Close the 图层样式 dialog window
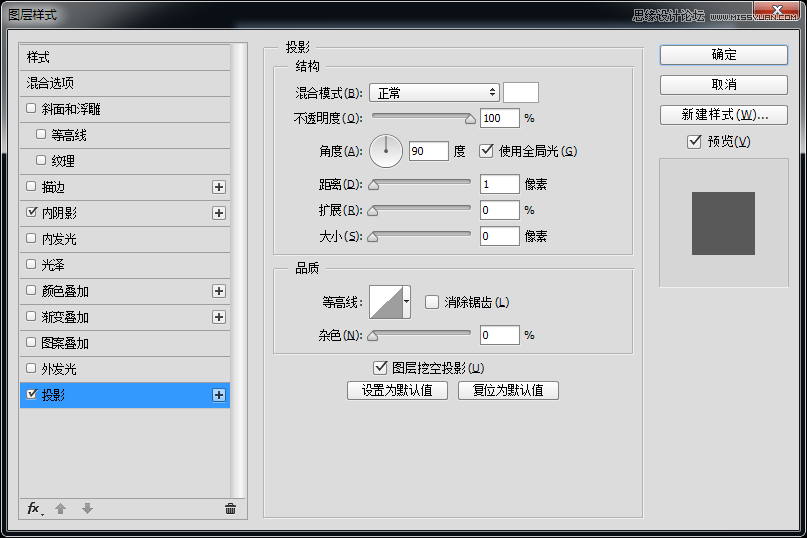 777,9
